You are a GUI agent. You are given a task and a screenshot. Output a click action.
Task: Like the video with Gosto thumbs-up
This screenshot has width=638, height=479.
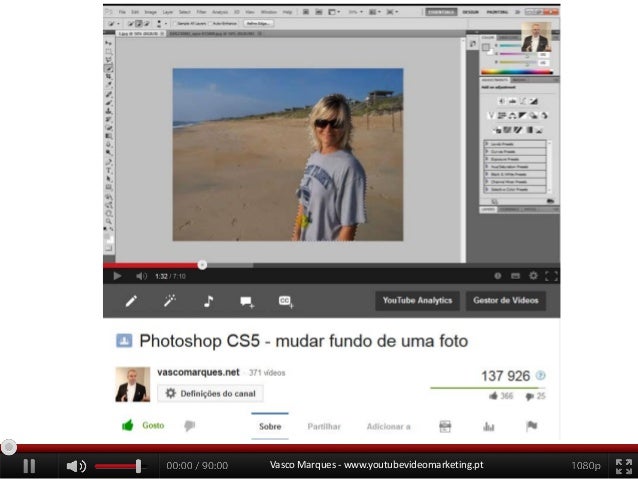click(143, 425)
